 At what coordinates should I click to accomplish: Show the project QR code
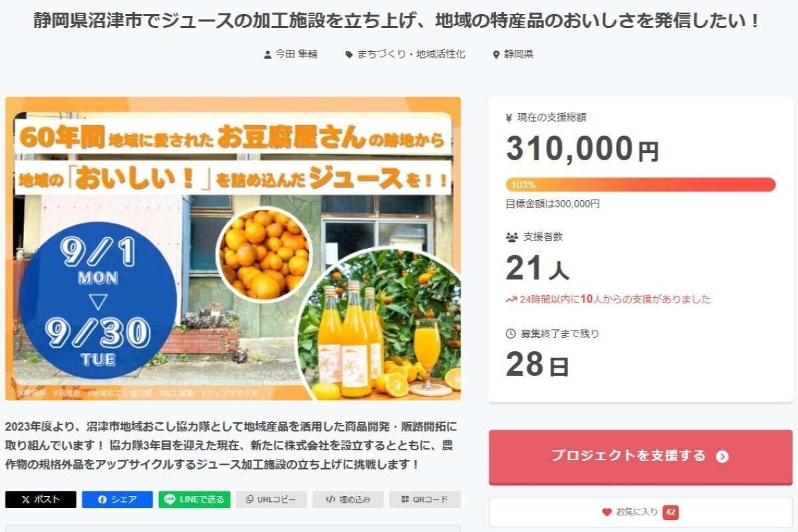click(x=424, y=499)
